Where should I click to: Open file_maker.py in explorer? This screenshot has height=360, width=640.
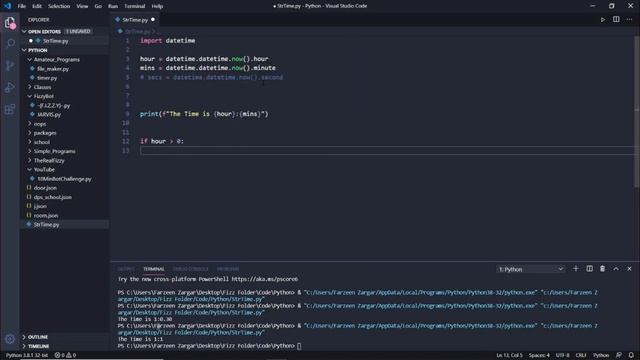pos(53,69)
